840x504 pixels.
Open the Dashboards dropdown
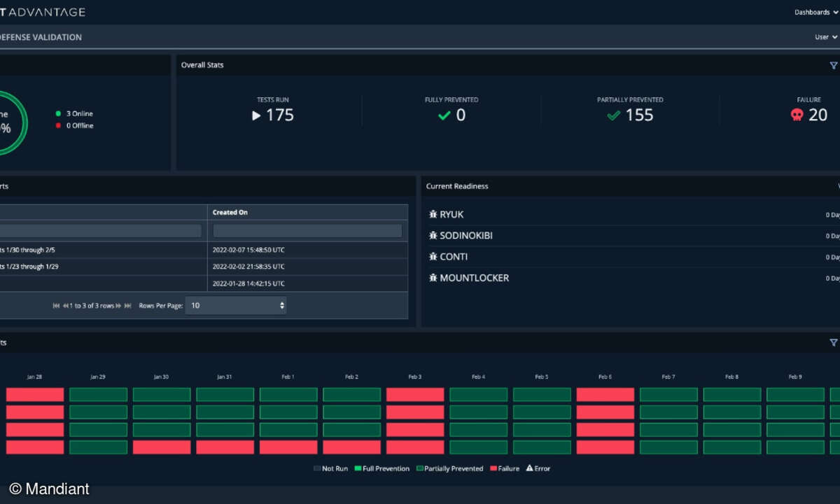tap(815, 12)
